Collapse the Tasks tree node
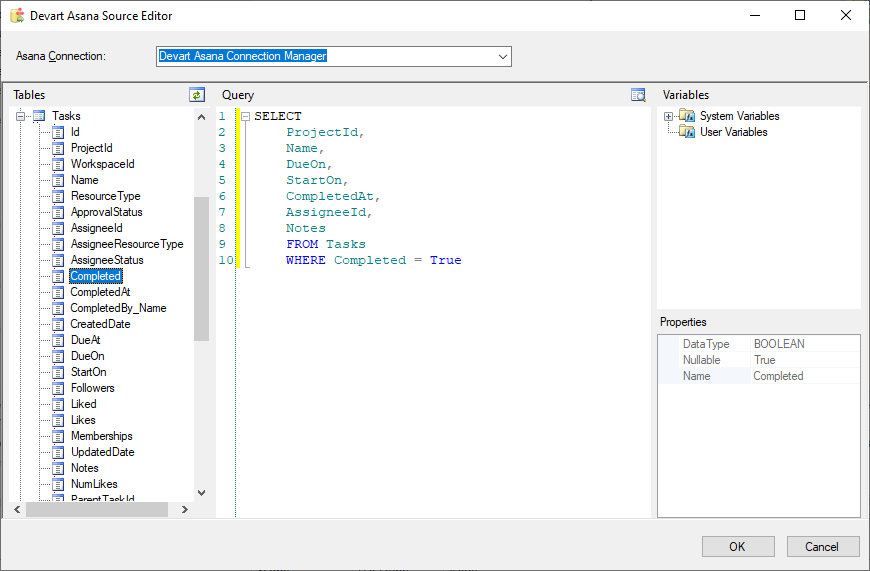The width and height of the screenshot is (870, 571). click(20, 116)
